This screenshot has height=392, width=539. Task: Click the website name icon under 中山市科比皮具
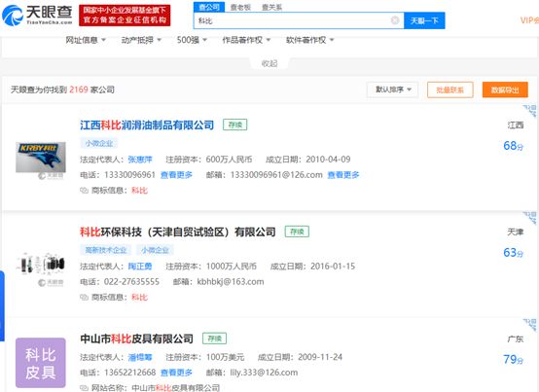(85, 388)
